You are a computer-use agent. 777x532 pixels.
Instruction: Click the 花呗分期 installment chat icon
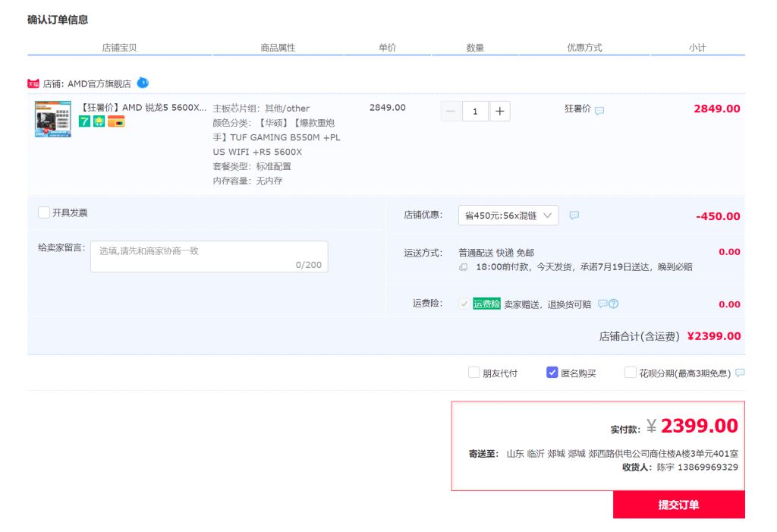[741, 372]
